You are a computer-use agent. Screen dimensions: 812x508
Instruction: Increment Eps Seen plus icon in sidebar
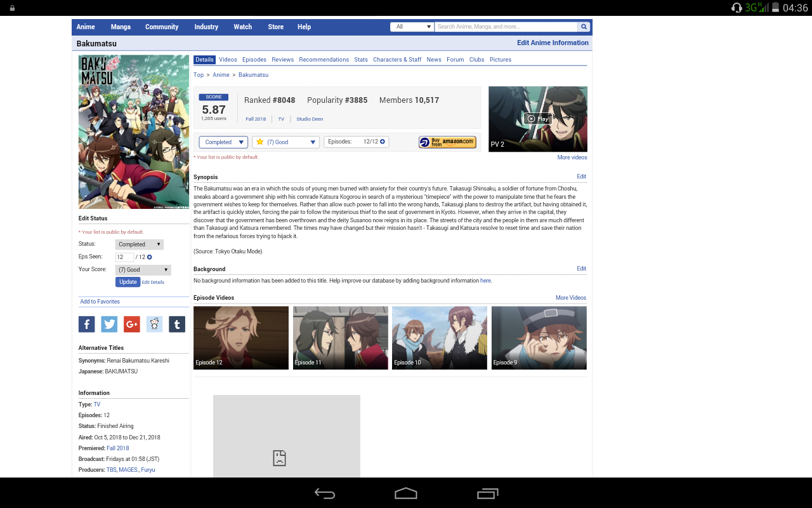click(x=150, y=257)
